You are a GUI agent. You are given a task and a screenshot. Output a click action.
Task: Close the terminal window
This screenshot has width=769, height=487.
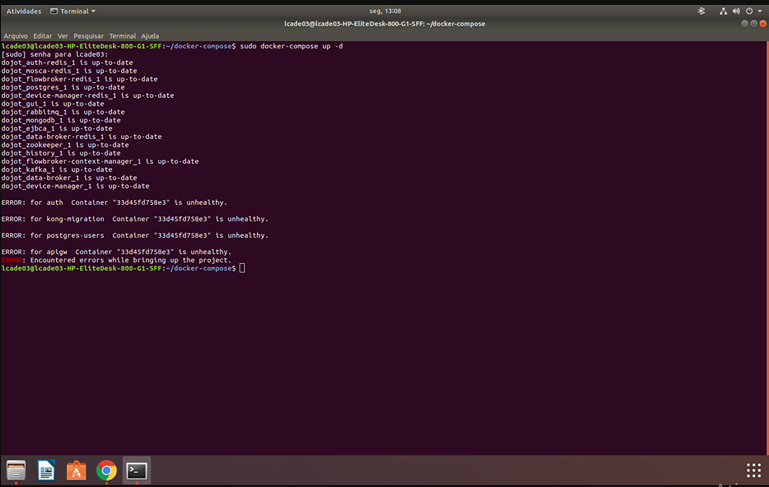(763, 24)
